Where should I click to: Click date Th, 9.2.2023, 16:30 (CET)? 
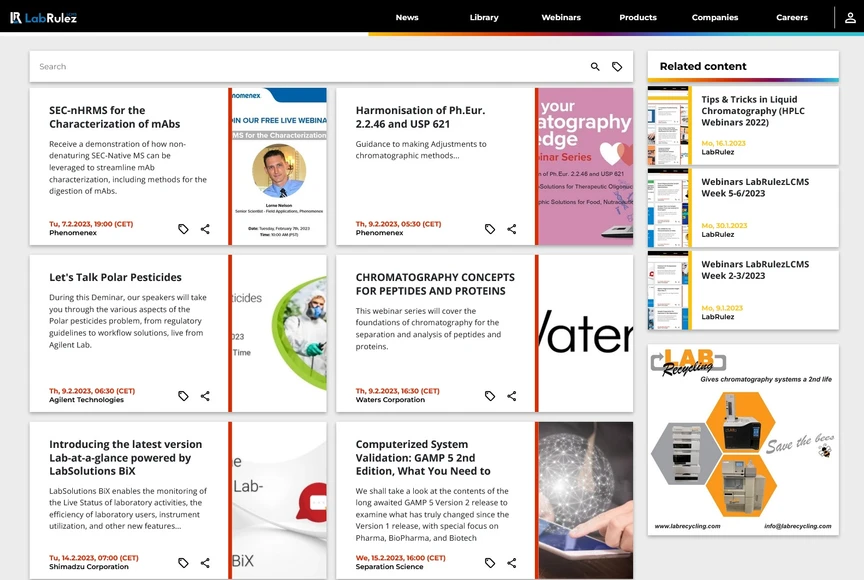point(397,391)
